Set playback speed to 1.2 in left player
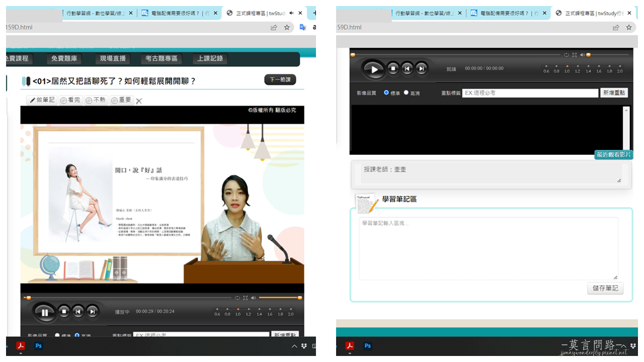The height and width of the screenshot is (362, 644). coord(249,312)
